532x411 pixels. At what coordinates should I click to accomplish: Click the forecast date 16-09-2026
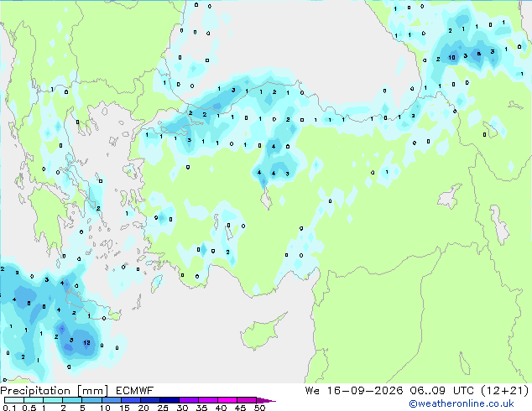pyautogui.click(x=364, y=391)
